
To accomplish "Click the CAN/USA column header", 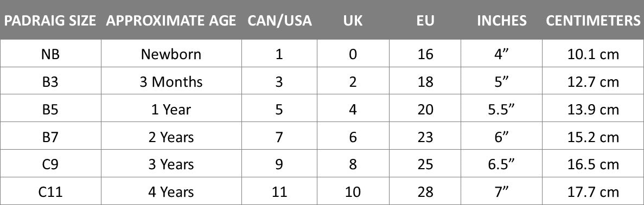I will (x=280, y=21).
